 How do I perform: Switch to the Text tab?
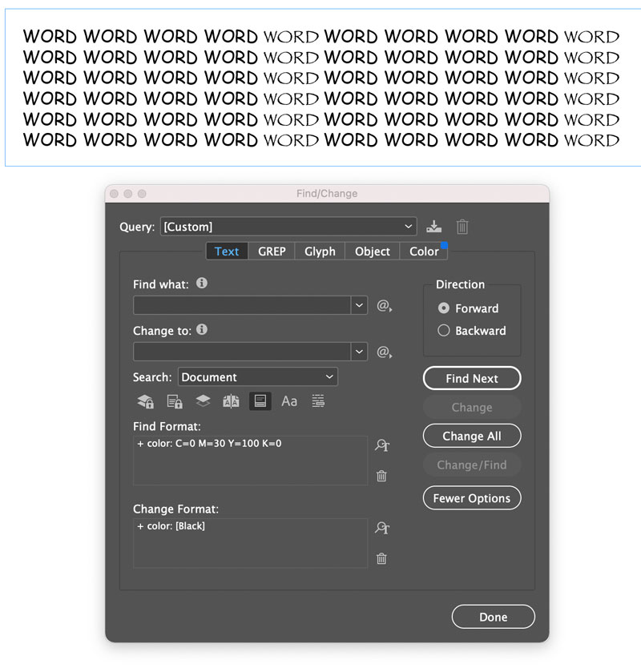click(x=227, y=251)
